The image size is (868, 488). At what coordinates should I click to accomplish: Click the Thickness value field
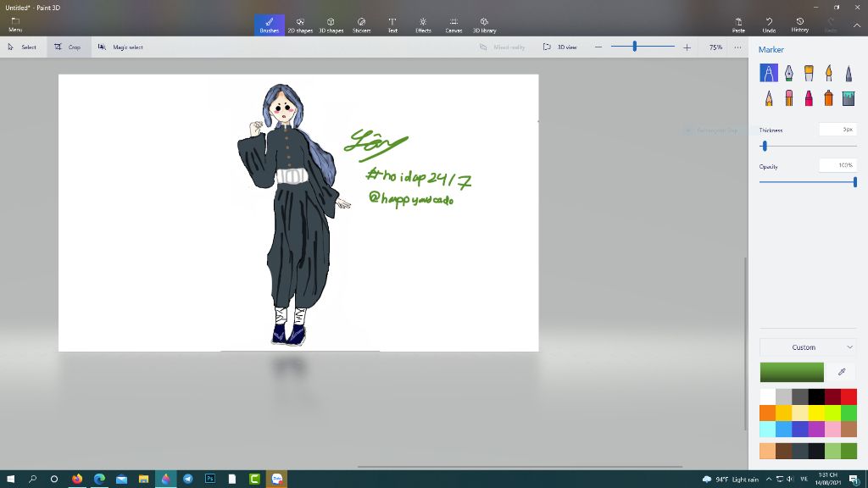click(x=838, y=130)
